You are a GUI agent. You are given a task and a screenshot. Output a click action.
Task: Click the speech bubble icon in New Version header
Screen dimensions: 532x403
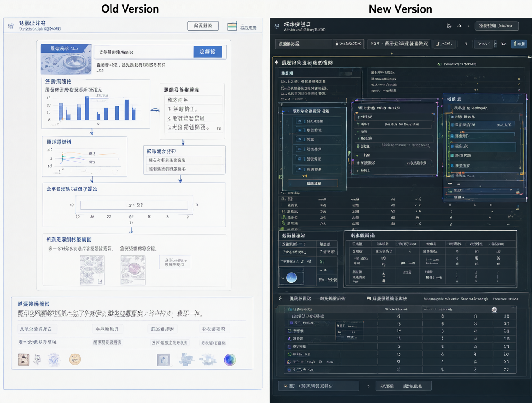pos(449,26)
